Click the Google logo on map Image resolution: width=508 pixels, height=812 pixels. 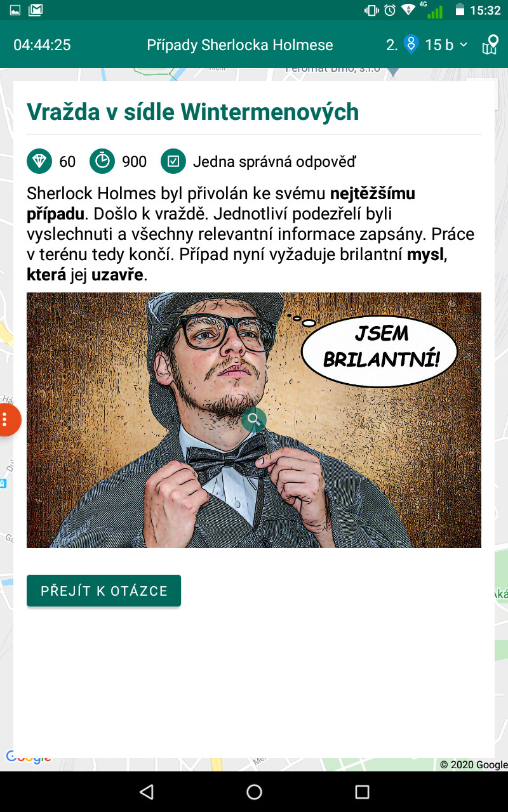[x=28, y=757]
